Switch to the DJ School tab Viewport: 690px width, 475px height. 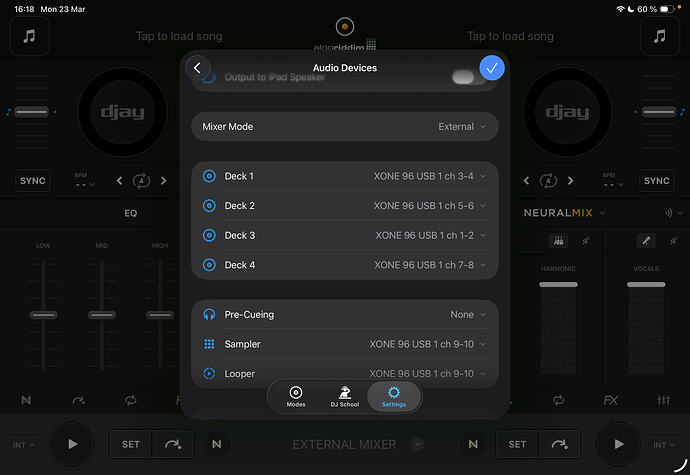coord(345,397)
